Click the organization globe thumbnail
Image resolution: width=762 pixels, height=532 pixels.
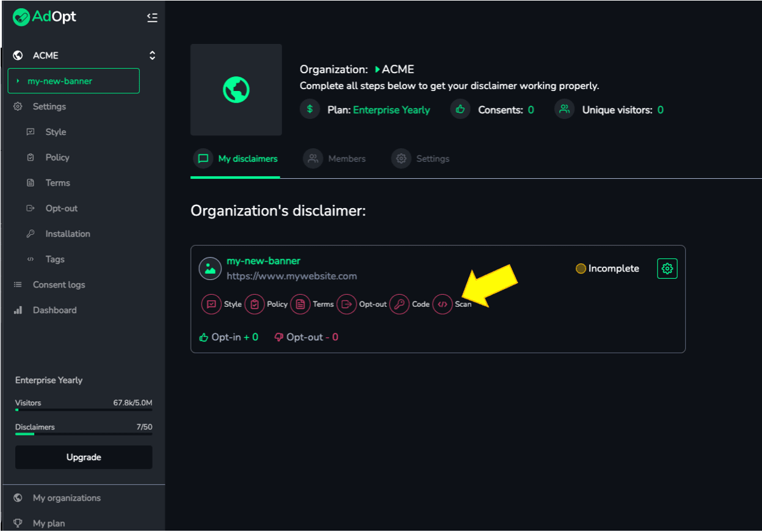click(x=236, y=90)
